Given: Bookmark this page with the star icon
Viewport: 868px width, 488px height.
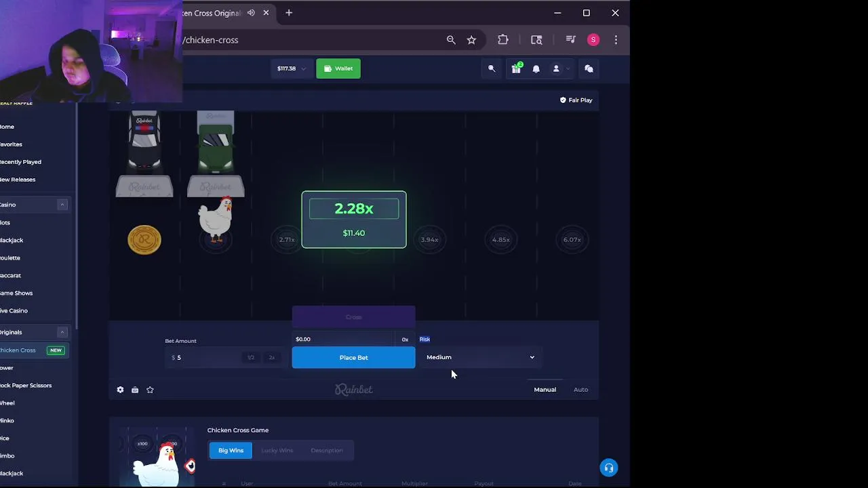Looking at the screenshot, I should [x=471, y=40].
